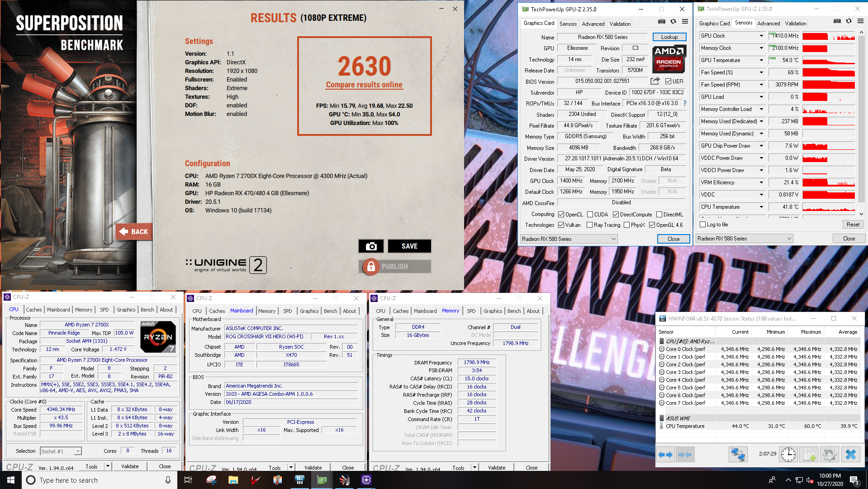Open the Graphics tab in the CPU-Z CPU window

126,310
